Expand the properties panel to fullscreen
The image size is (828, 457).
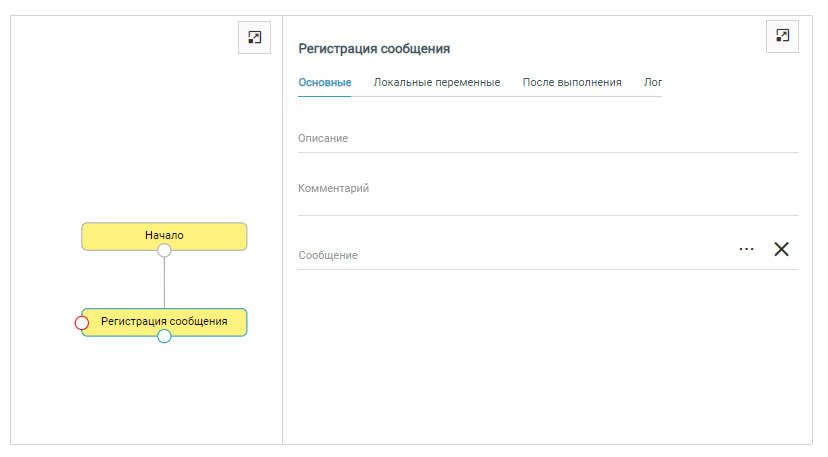(x=782, y=36)
